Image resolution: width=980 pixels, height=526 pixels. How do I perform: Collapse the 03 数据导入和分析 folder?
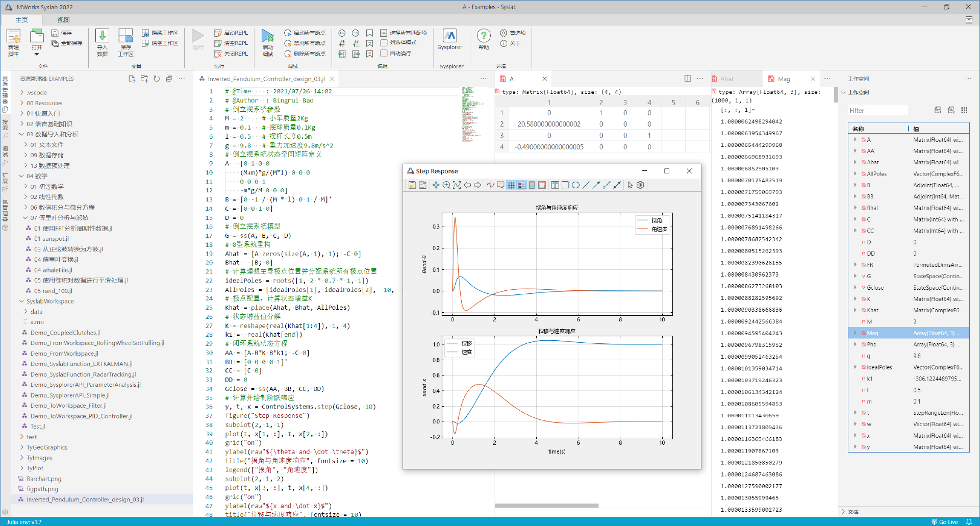[22, 134]
